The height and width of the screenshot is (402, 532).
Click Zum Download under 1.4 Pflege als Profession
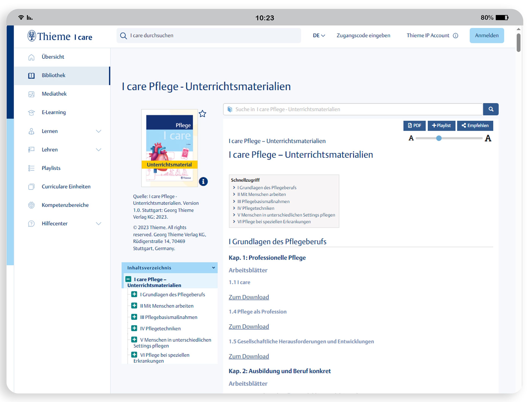click(249, 327)
